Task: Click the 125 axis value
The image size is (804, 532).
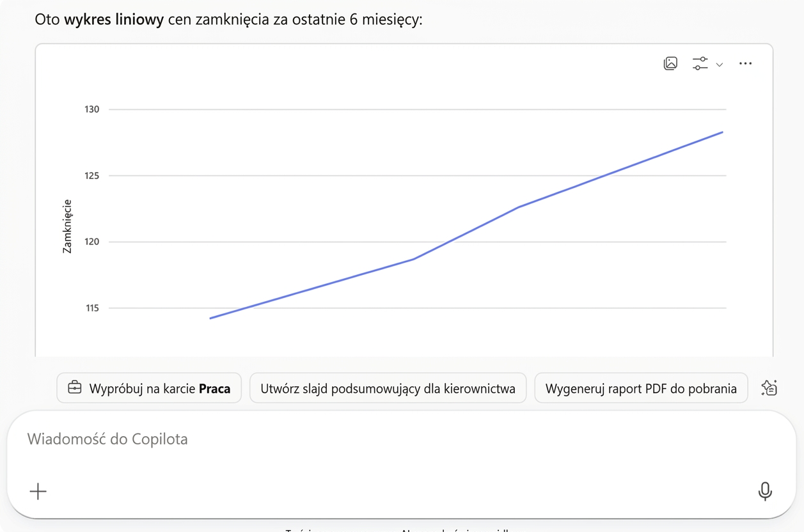Action: 92,176
